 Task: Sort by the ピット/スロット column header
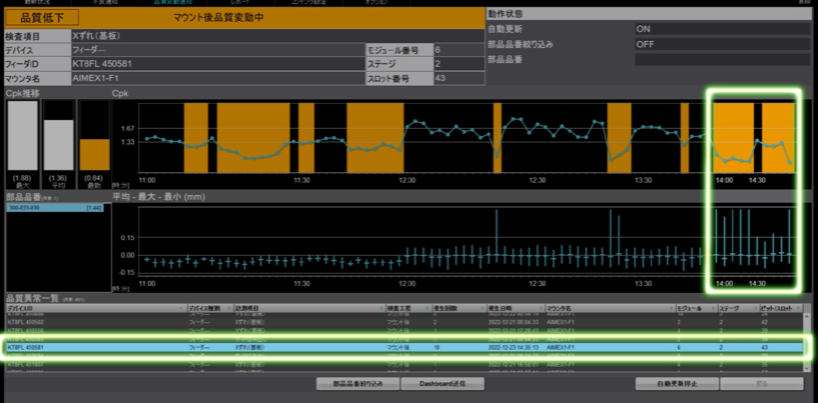click(x=781, y=309)
